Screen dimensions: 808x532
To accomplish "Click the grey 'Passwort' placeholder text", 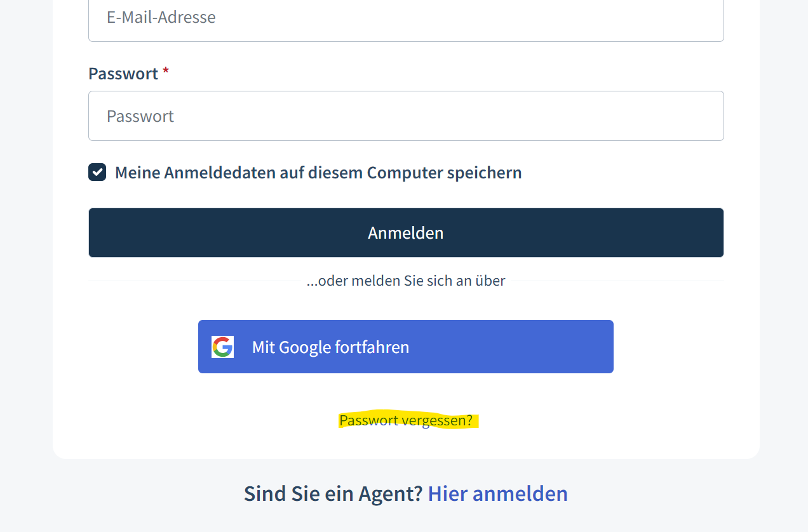I will [140, 116].
